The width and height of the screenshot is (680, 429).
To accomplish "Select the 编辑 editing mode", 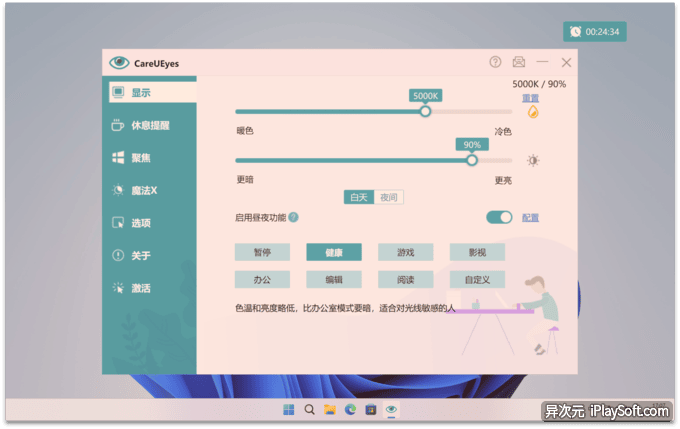I will coord(334,280).
